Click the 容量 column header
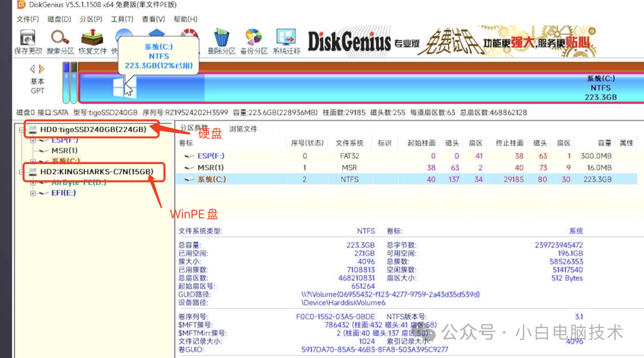Screen dimensions: 644x358 point(604,143)
